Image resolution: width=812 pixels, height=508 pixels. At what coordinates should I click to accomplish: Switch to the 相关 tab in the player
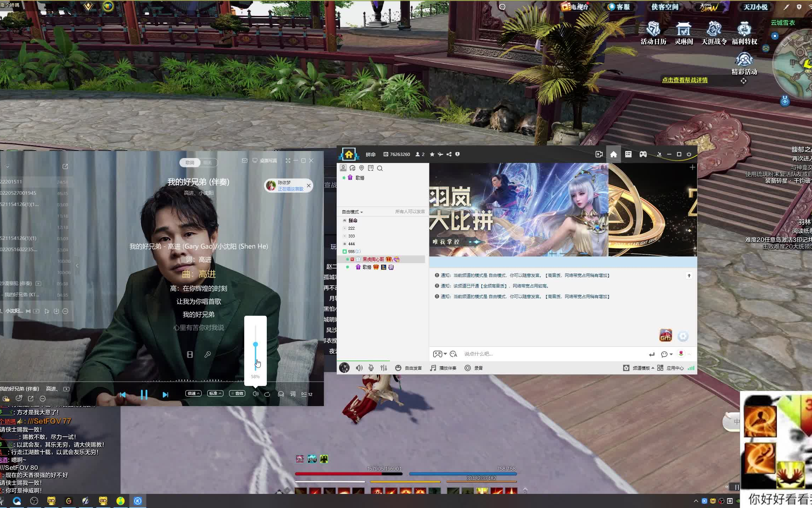208,163
